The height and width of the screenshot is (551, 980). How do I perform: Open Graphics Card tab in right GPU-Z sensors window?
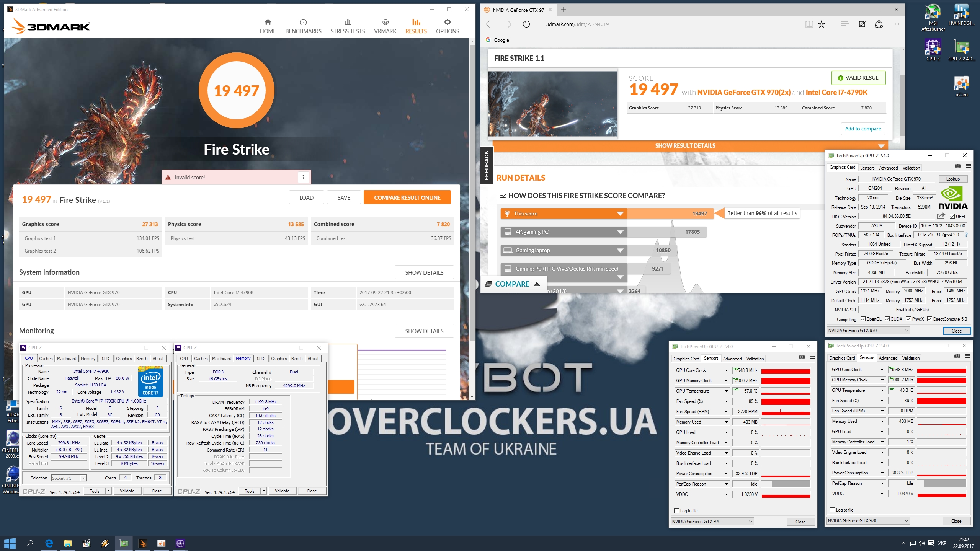[842, 358]
